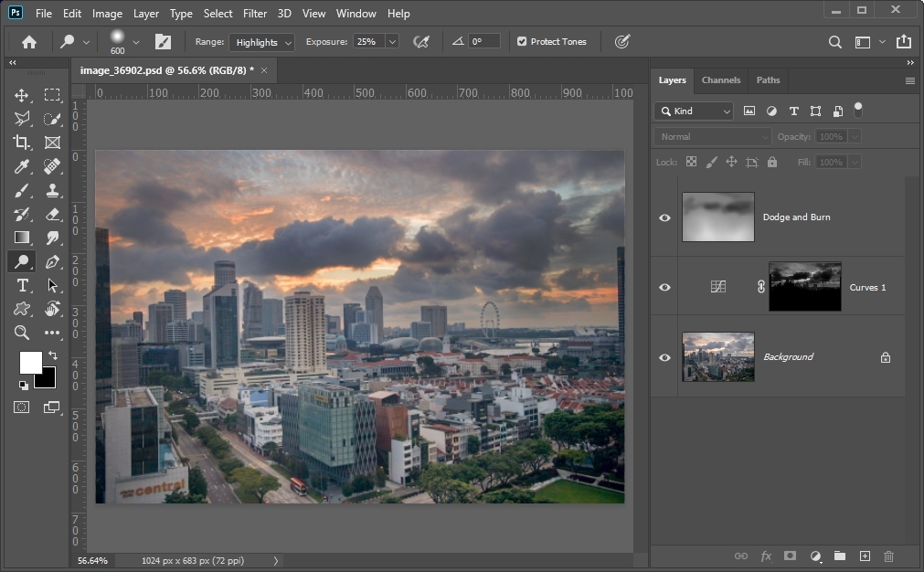
Task: Select the Hand tool
Action: [52, 309]
